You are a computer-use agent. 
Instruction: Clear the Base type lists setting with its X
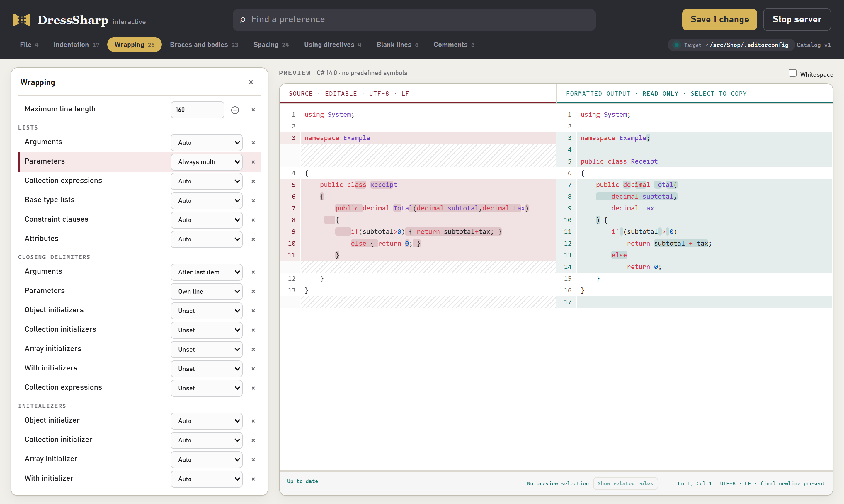(253, 201)
